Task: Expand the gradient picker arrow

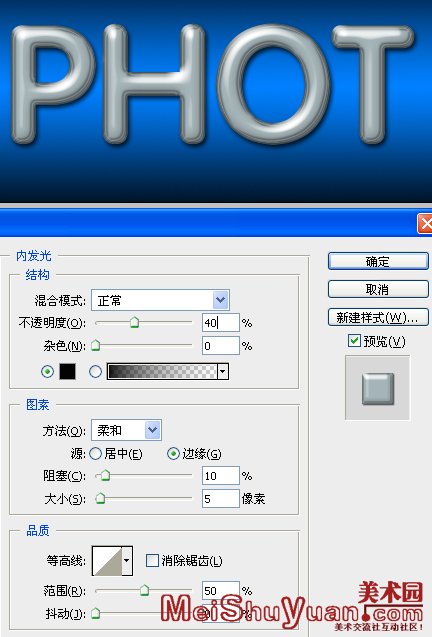Action: [x=223, y=371]
